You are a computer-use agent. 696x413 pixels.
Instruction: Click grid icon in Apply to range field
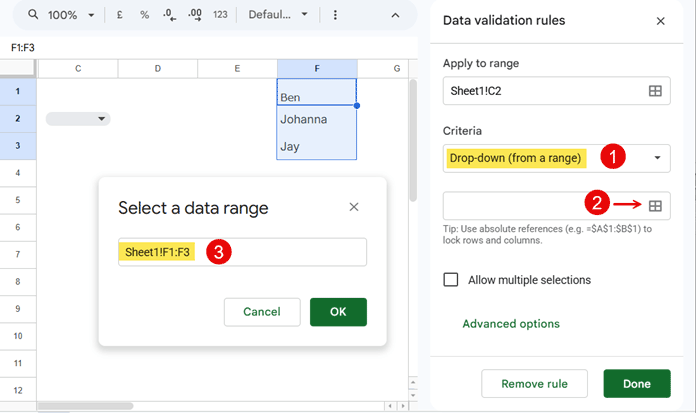(655, 91)
